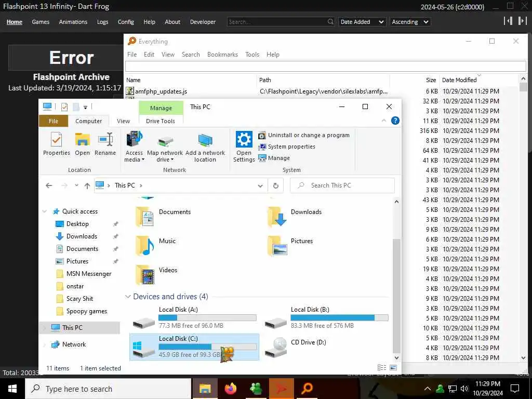Open the Developer tab in Flashpoint
The width and height of the screenshot is (532, 399).
tap(203, 22)
